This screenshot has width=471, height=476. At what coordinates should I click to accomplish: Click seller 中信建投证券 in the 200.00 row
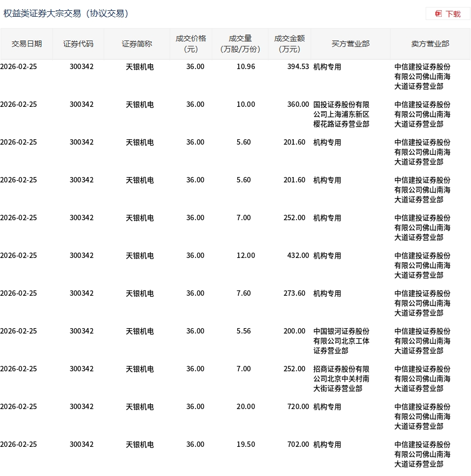(x=422, y=341)
